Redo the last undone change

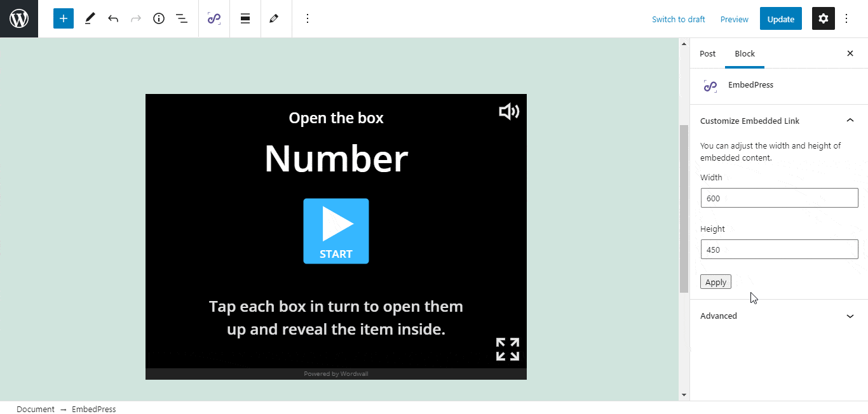(x=136, y=18)
